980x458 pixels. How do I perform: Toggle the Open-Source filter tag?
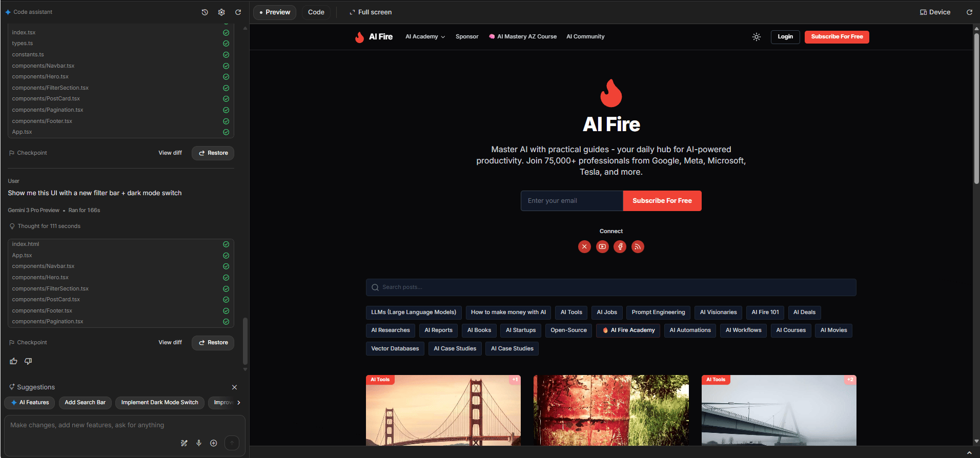[x=569, y=330]
